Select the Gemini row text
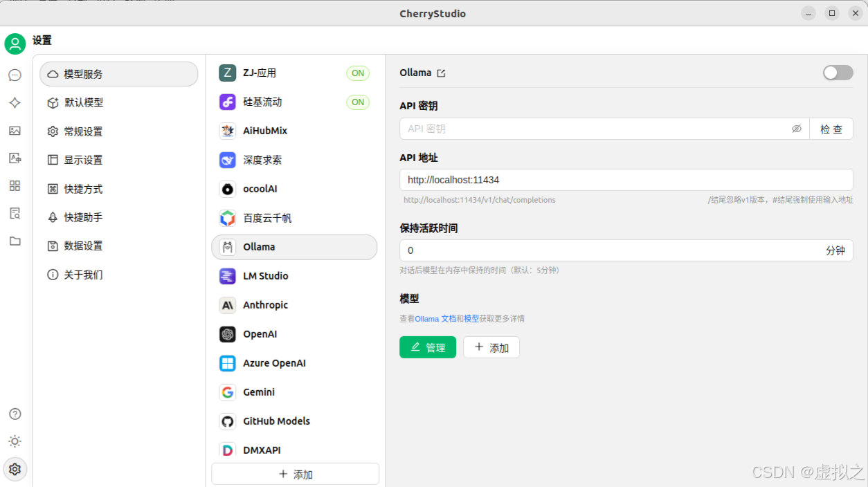This screenshot has height=487, width=868. [x=259, y=392]
